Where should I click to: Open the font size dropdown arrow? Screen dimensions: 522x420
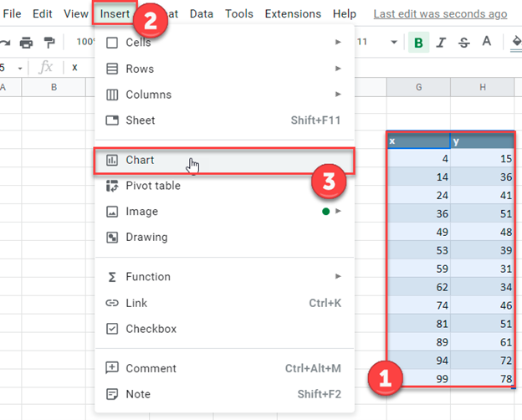[394, 43]
